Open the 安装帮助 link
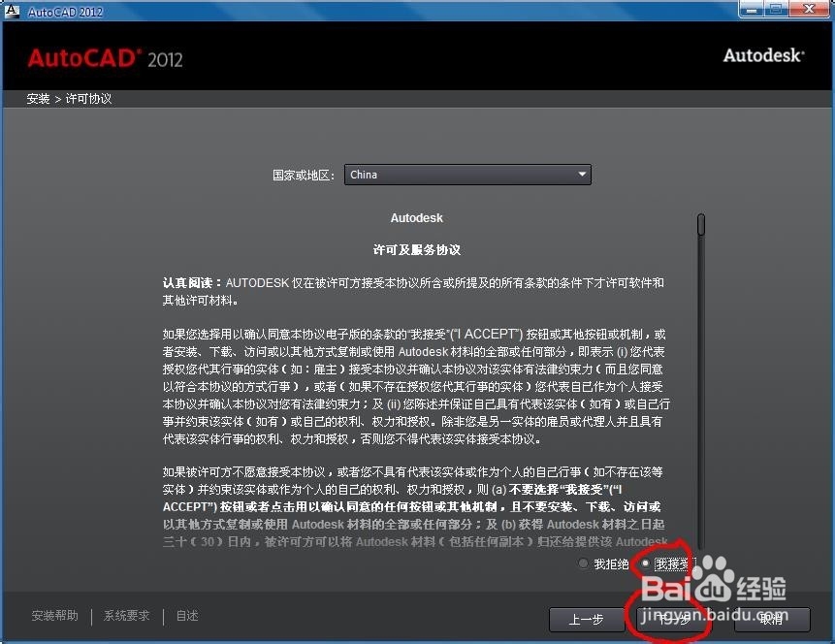835x644 pixels. (55, 616)
